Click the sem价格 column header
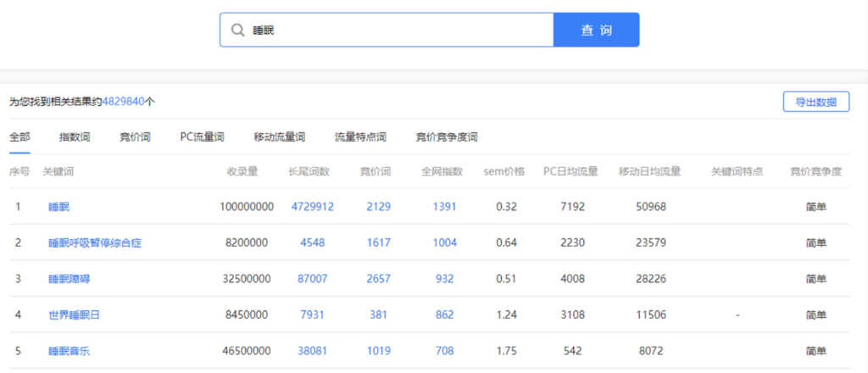This screenshot has height=373, width=868. [504, 171]
